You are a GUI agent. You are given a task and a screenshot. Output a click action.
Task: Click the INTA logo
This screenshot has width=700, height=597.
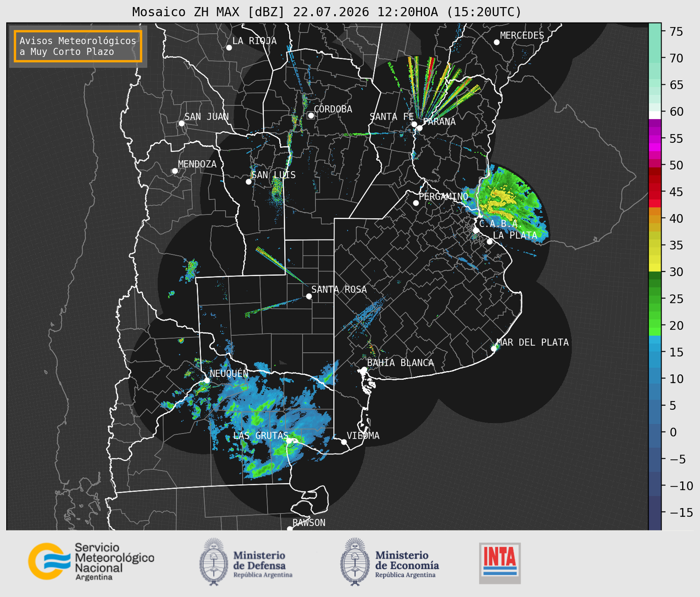click(x=500, y=563)
